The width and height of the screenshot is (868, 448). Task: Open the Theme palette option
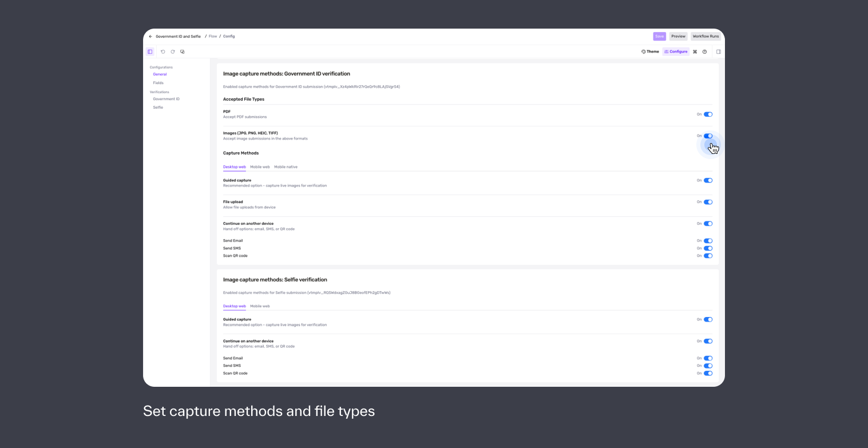[650, 51]
